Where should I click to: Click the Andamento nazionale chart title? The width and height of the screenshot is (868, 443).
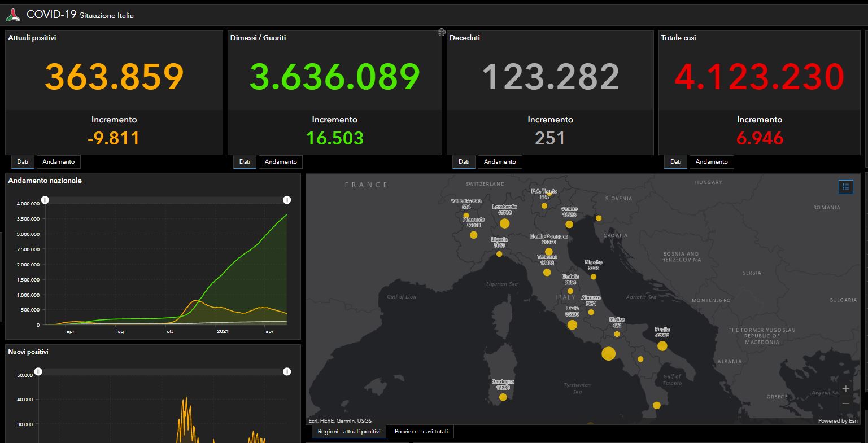[45, 181]
